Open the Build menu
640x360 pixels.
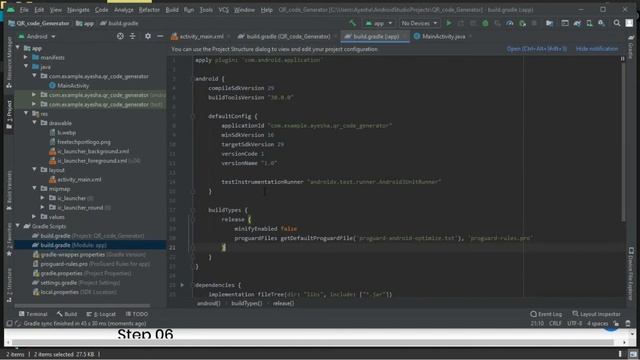click(172, 9)
